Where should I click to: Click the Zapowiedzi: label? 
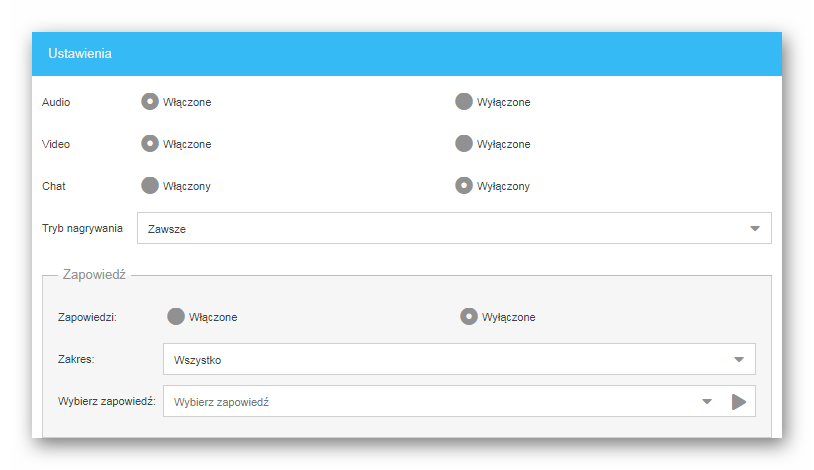[87, 317]
